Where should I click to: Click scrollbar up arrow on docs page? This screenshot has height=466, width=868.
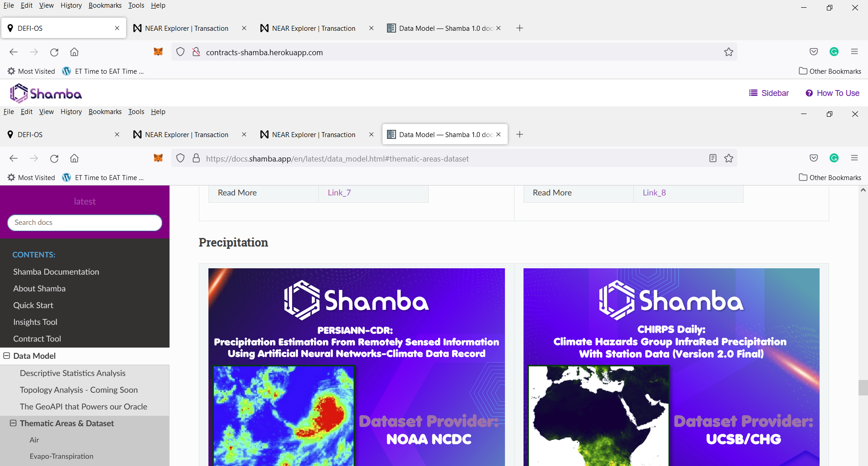pos(863,190)
